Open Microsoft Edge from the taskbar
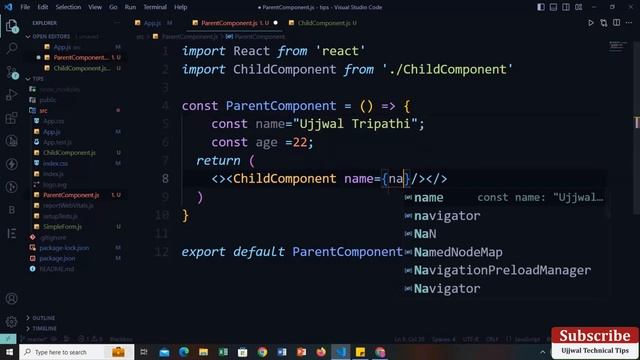640x360 pixels. pos(184,352)
